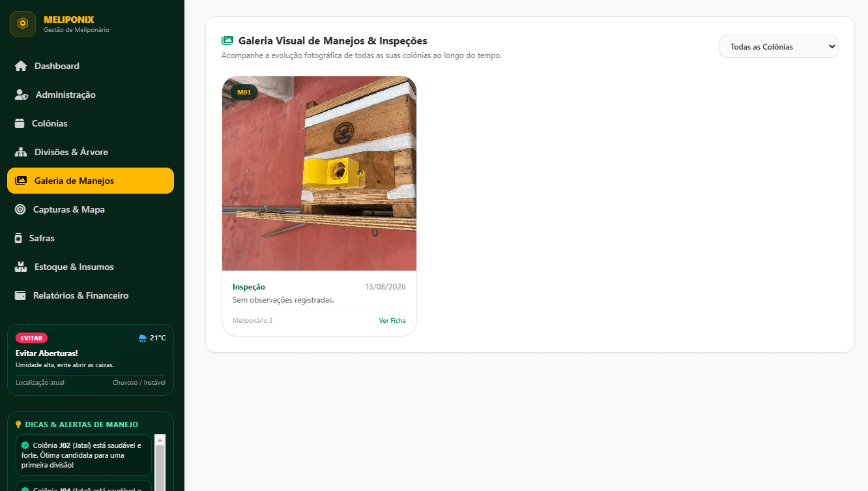Navigate to Relatórios & Financeiro

(x=91, y=295)
